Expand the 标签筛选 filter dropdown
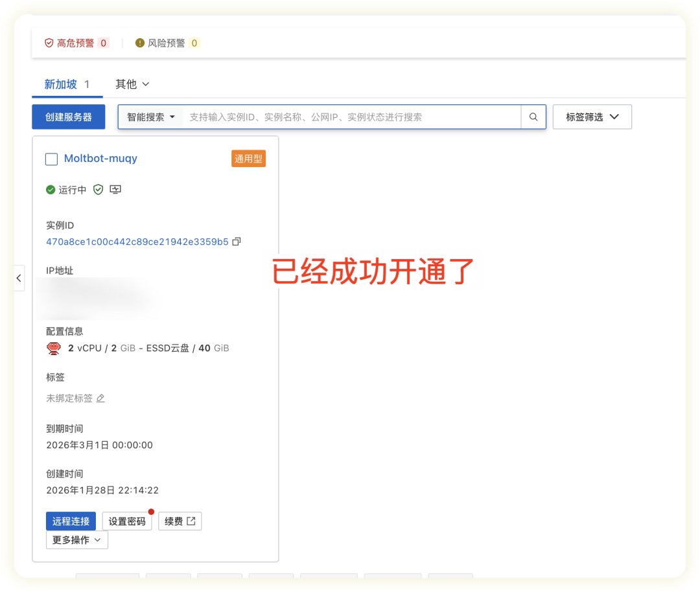This screenshot has height=592, width=700. [592, 117]
